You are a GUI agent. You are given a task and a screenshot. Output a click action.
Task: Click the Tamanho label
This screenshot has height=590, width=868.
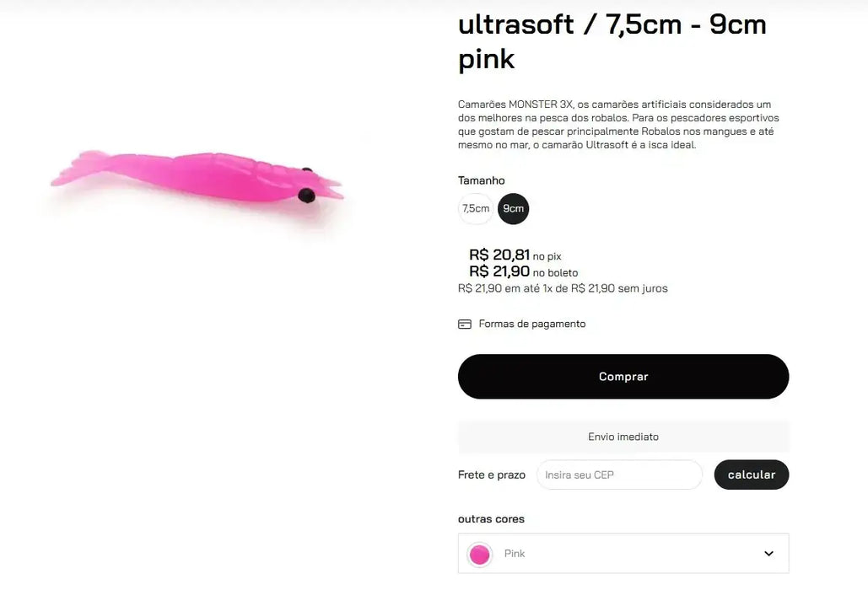pyautogui.click(x=482, y=180)
